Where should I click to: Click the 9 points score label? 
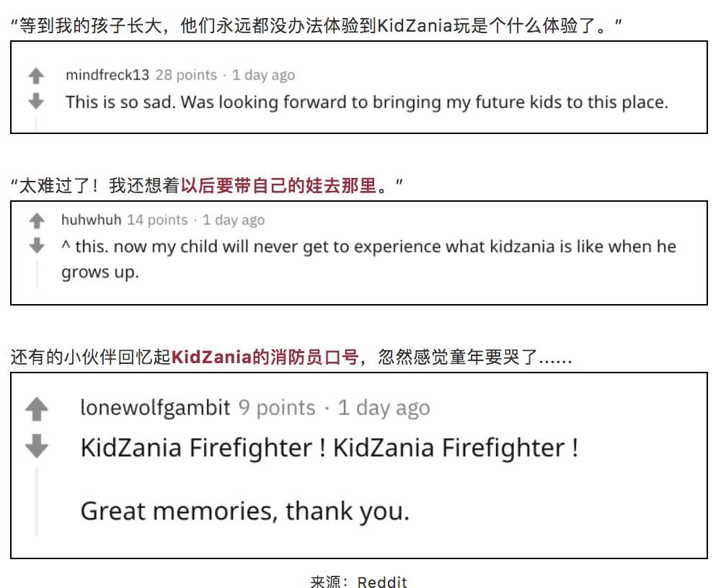point(277,408)
